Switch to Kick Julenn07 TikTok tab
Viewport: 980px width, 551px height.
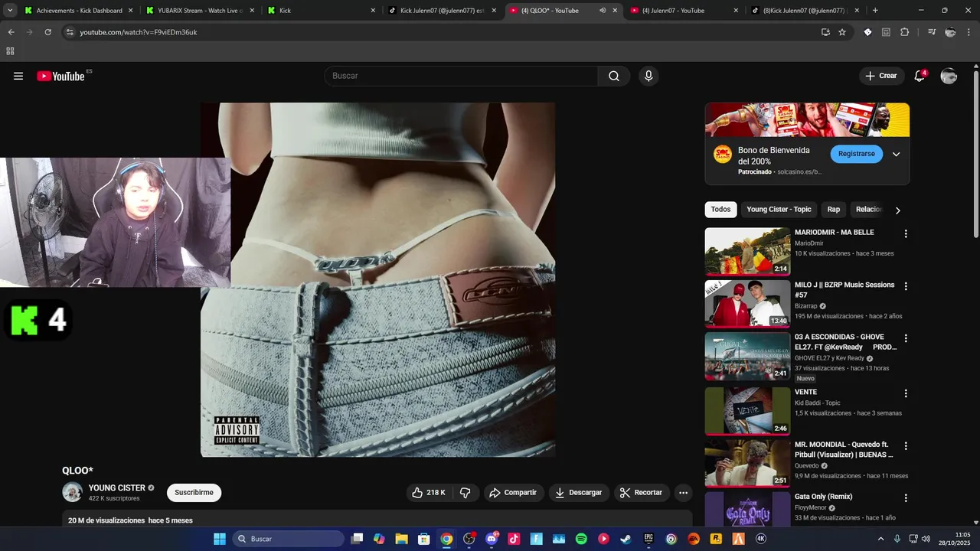pos(443,11)
